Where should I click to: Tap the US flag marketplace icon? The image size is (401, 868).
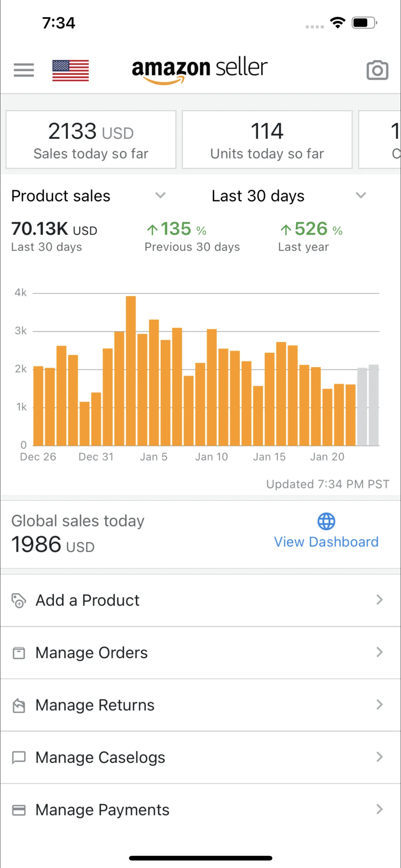71,71
